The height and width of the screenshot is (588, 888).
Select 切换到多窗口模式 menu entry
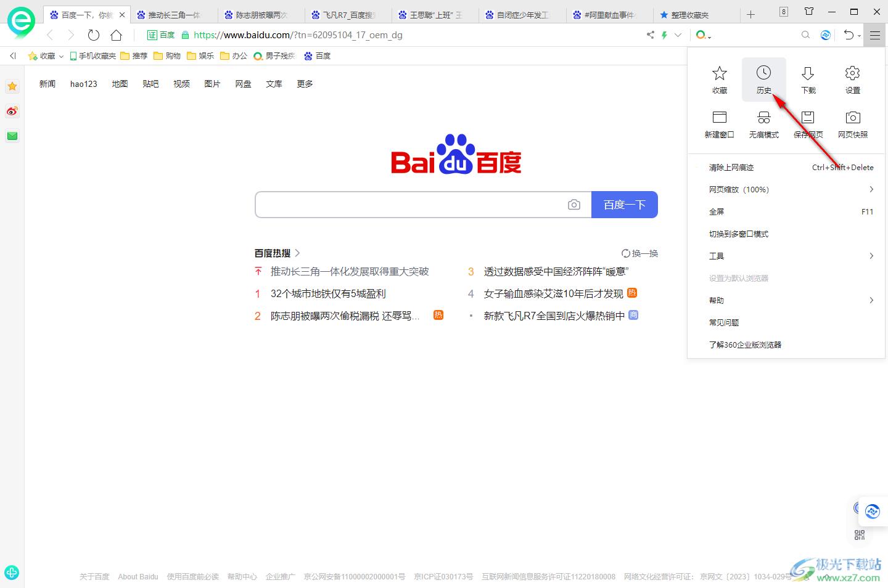(x=786, y=234)
